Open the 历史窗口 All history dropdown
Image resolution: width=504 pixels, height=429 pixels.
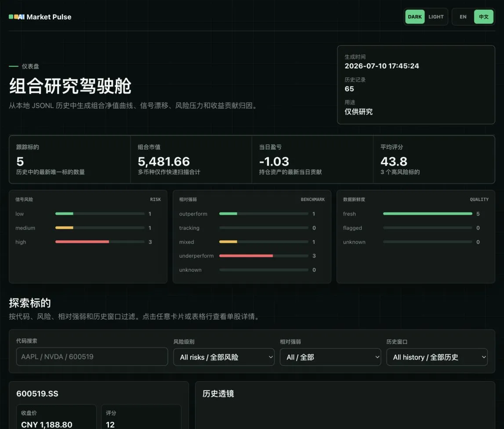(437, 357)
